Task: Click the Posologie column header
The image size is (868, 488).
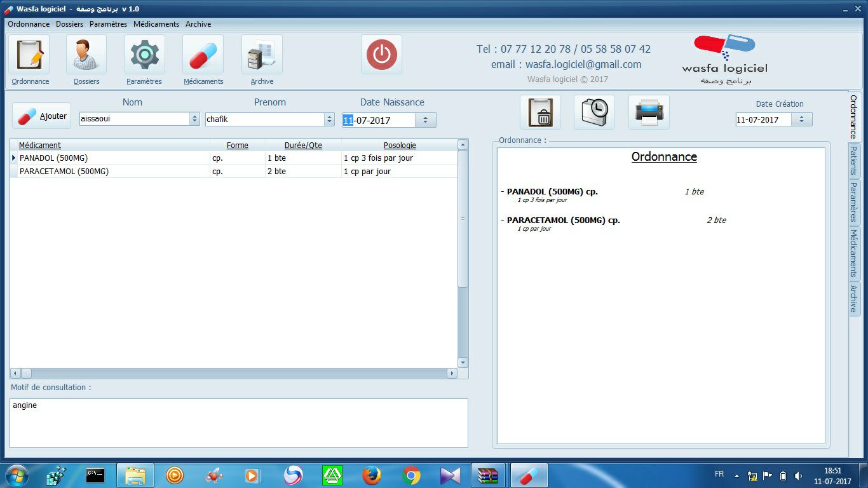Action: (x=400, y=146)
